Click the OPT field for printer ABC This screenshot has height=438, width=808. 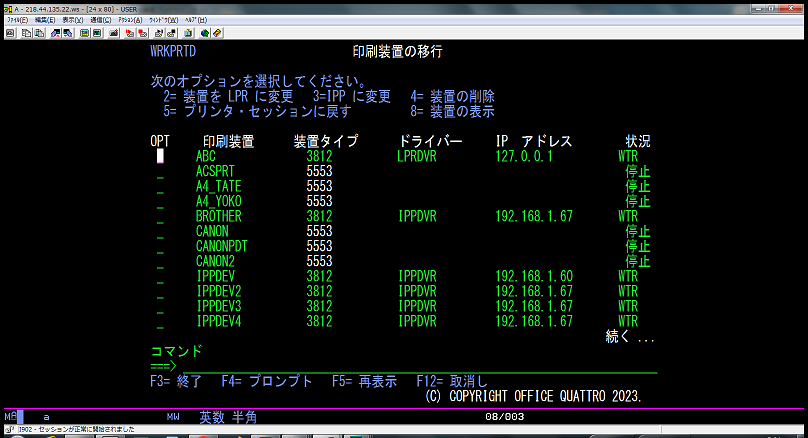click(x=160, y=156)
